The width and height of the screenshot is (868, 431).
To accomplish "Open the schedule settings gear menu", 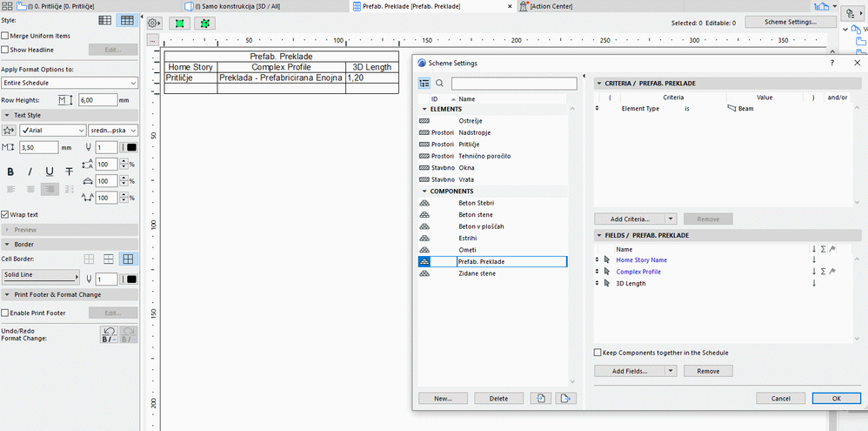I will 154,24.
